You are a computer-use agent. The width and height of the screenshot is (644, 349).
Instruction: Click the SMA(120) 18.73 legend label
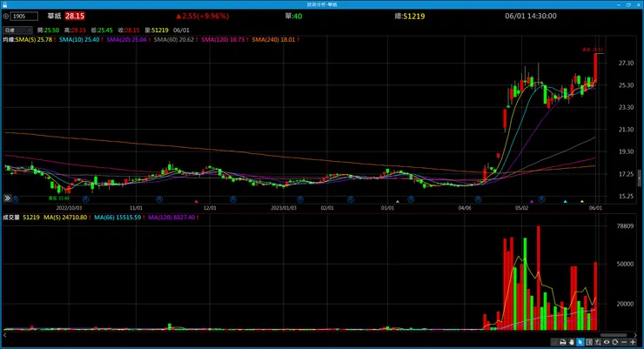(223, 40)
